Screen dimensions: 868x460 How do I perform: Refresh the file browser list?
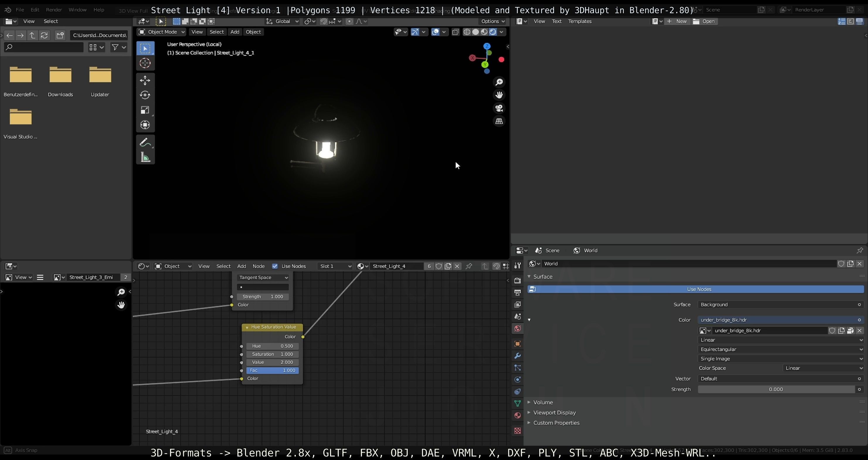44,35
